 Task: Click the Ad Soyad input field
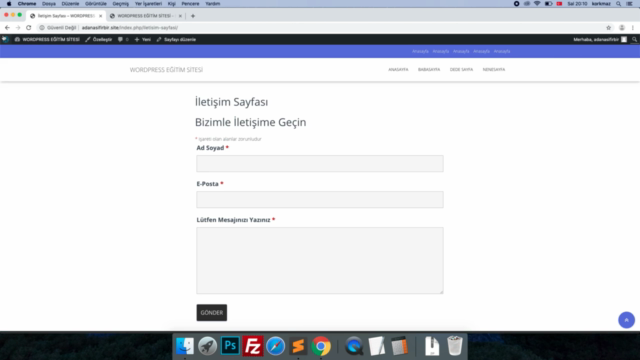320,163
